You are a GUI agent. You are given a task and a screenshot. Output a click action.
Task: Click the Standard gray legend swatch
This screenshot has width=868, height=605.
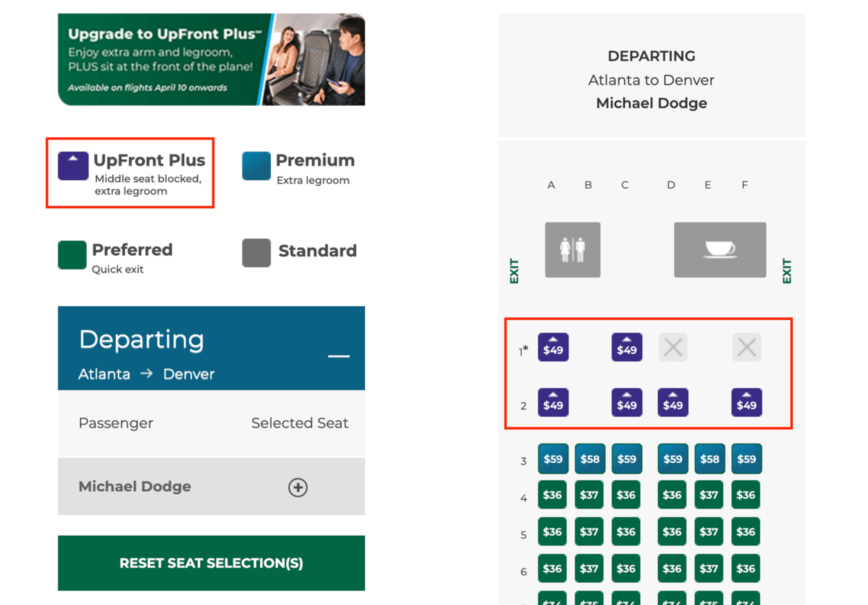click(256, 253)
